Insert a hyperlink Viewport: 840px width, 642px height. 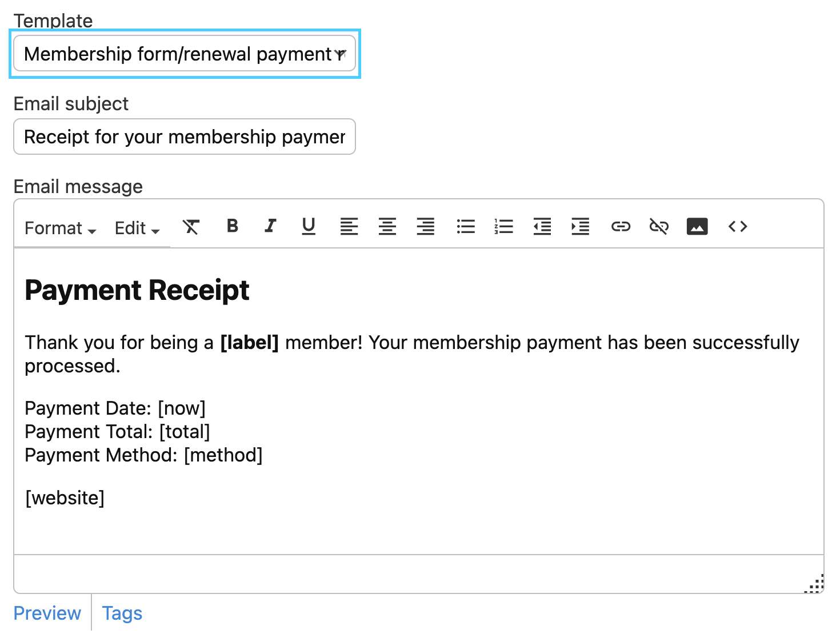621,227
